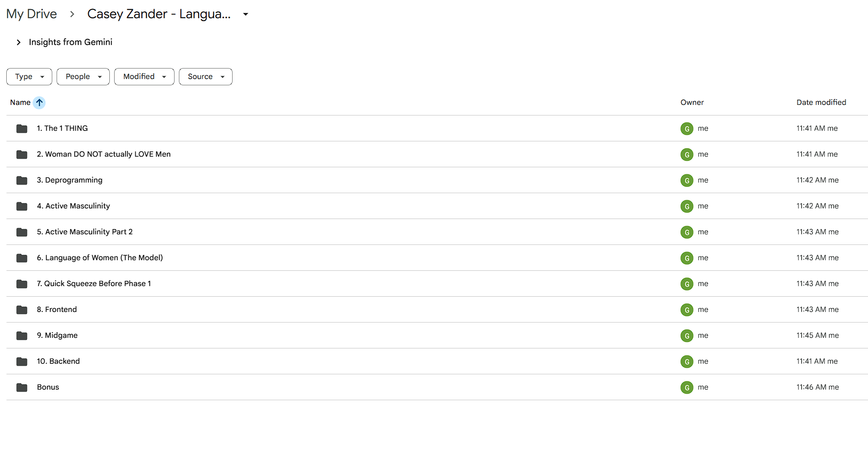Image resolution: width=868 pixels, height=463 pixels.
Task: Click the Casey Zander folder breadcrumb title
Action: pos(159,14)
